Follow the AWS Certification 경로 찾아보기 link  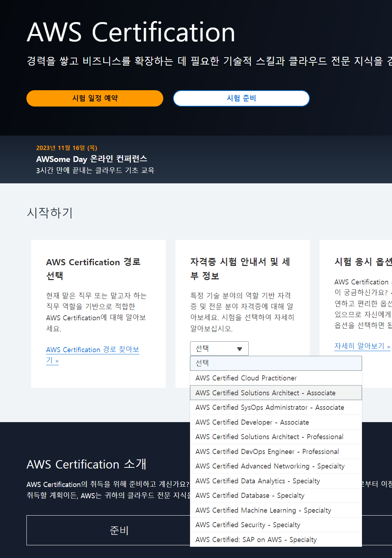click(x=93, y=355)
